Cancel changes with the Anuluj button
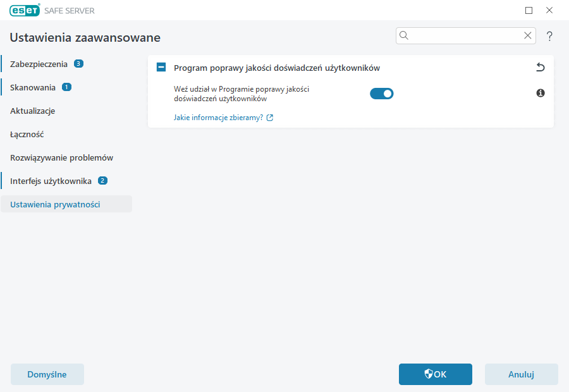Image resolution: width=569 pixels, height=392 pixels. [x=521, y=374]
